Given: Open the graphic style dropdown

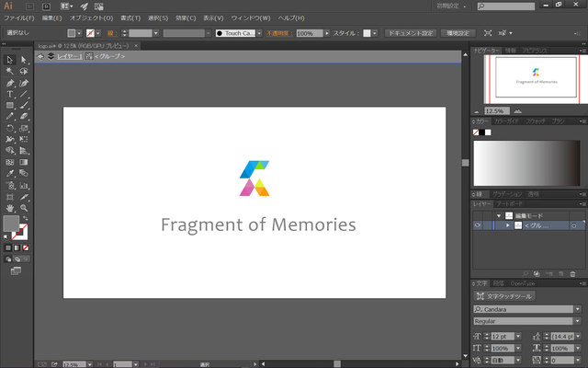Looking at the screenshot, I should pos(375,33).
